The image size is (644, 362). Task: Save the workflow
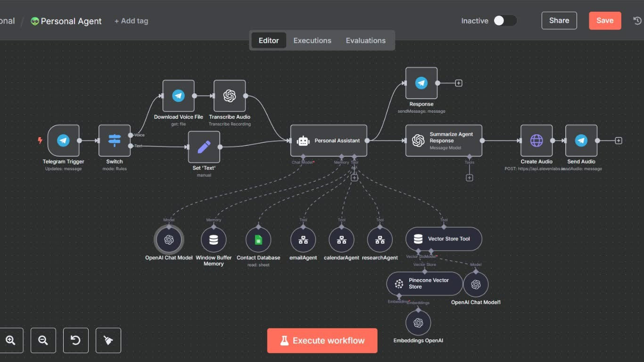click(x=605, y=21)
